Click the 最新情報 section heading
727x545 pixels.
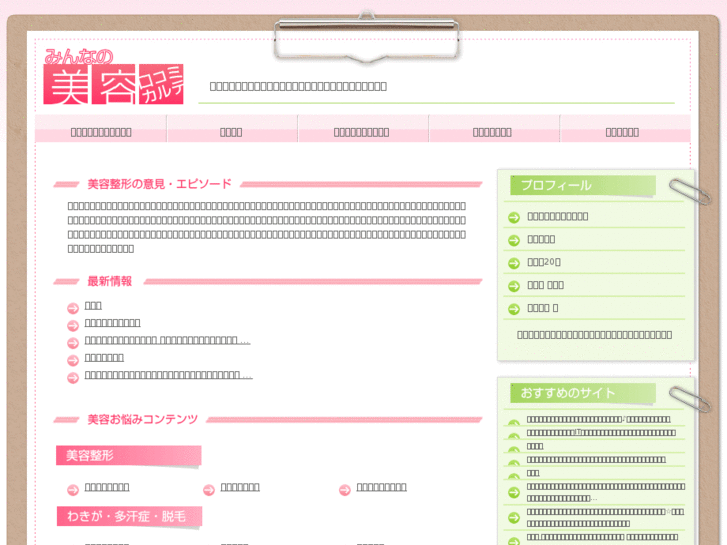(x=110, y=281)
